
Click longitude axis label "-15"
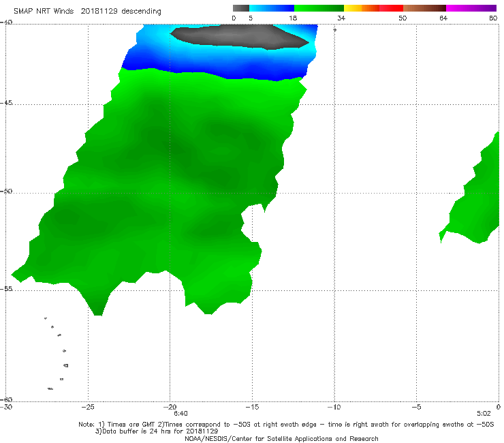pos(252,407)
